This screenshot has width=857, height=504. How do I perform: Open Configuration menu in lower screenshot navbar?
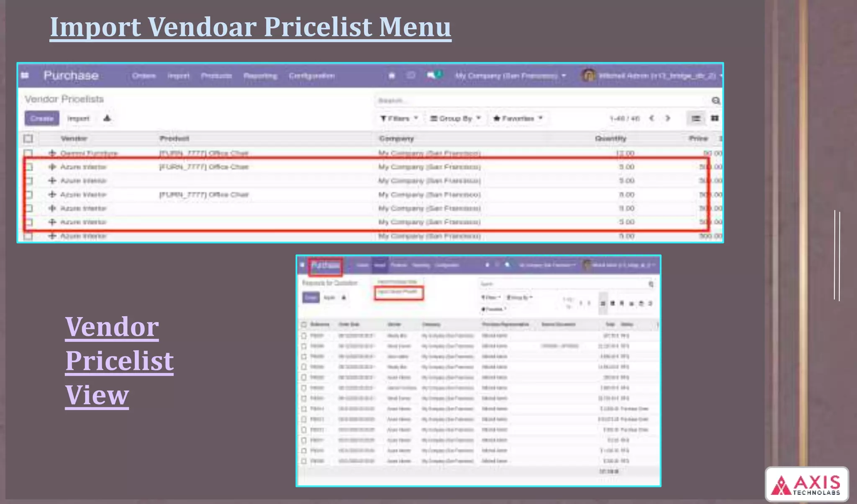[x=446, y=265]
